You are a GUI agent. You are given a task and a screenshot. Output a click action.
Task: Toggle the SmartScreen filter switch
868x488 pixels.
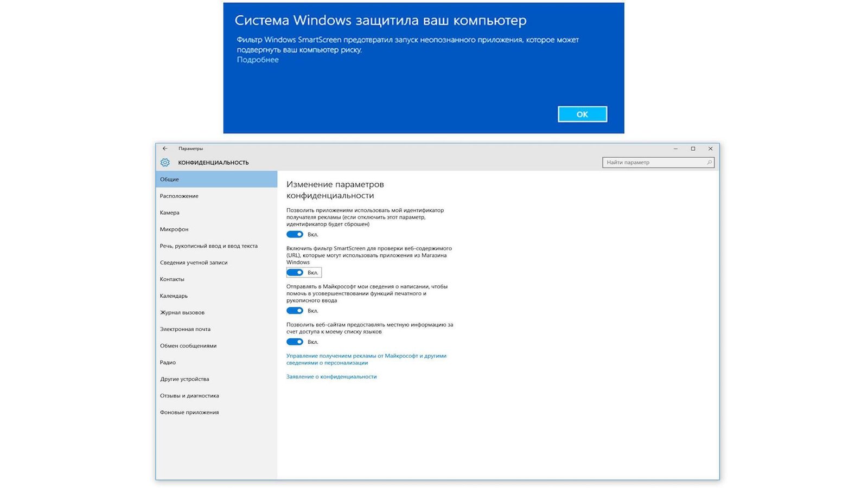click(x=295, y=272)
